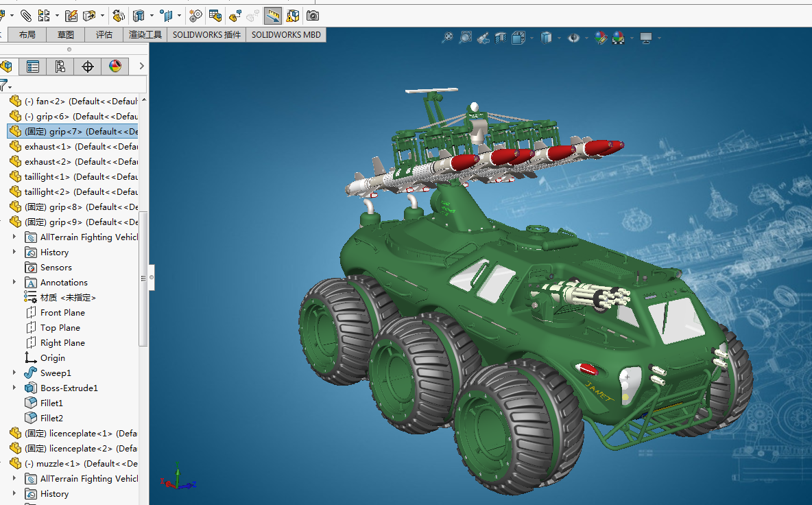The width and height of the screenshot is (812, 505).
Task: Switch to the 布局 tab
Action: click(x=27, y=35)
